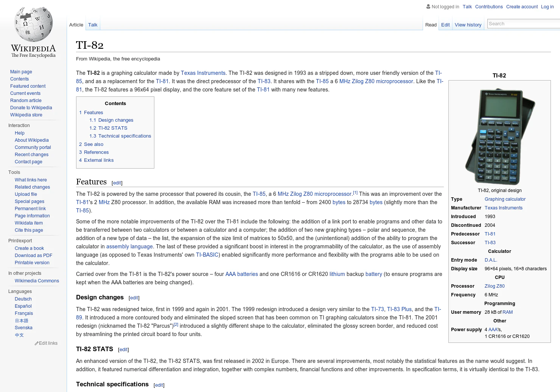Jump to 1.2 TI-82 STATS in contents

click(108, 128)
